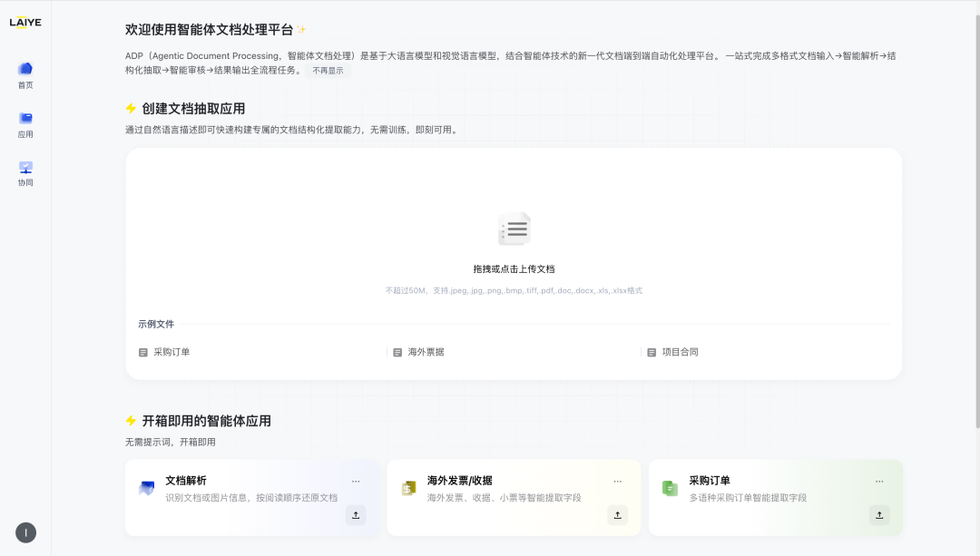Open the more options menu on 文档解析 card
The height and width of the screenshot is (556, 980).
pos(356,481)
